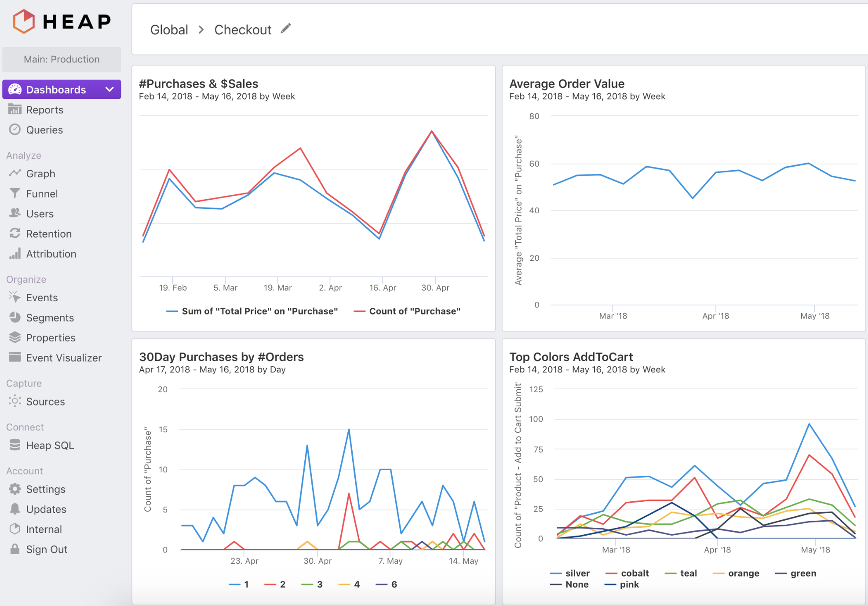Open the Main: Production environment selector
Viewport: 868px width, 606px height.
pyautogui.click(x=62, y=59)
